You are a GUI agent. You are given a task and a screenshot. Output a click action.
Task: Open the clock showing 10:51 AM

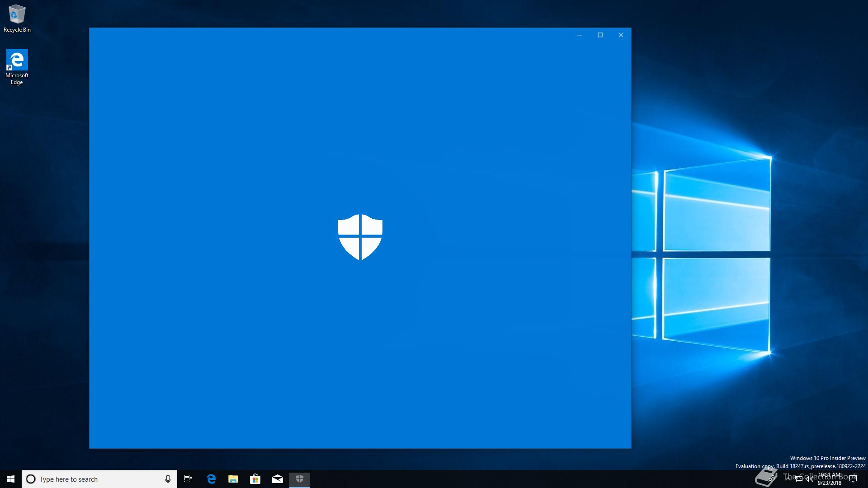(830, 479)
